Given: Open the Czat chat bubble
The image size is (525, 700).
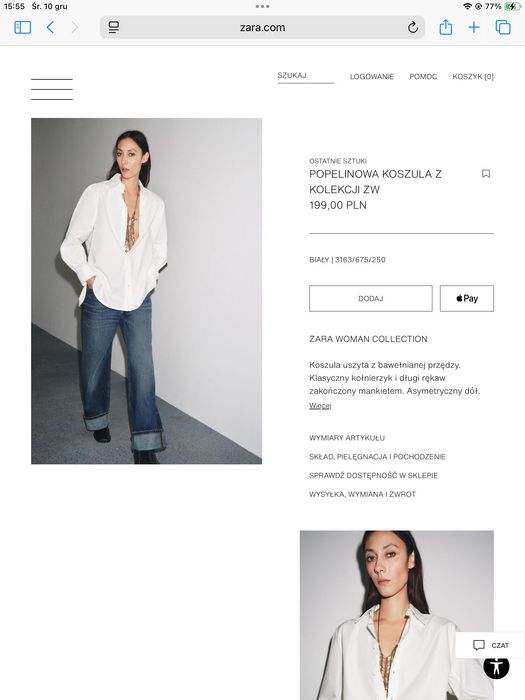Looking at the screenshot, I should pyautogui.click(x=490, y=645).
